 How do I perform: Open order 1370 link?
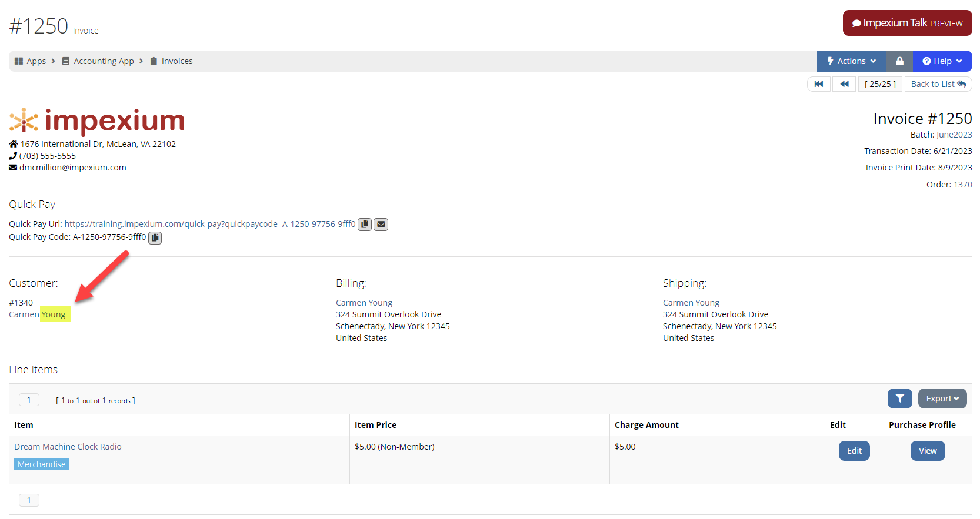coord(963,185)
